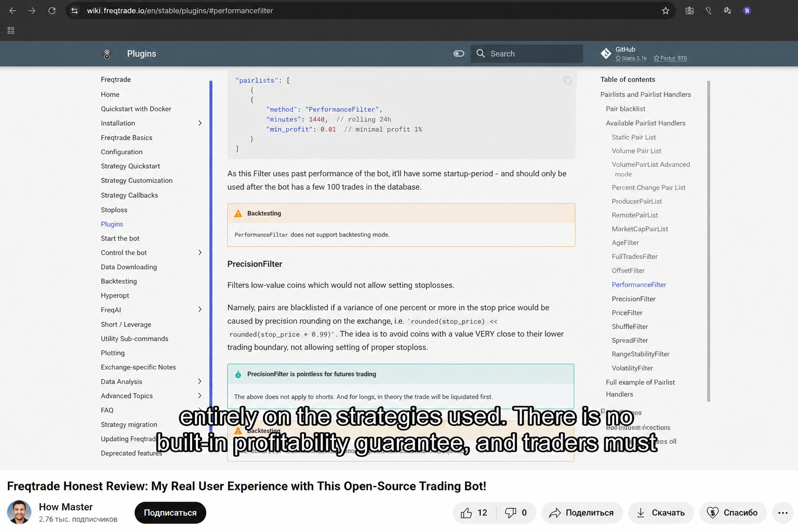Click the left navigation scrollbar
The height and width of the screenshot is (532, 798).
click(211, 257)
